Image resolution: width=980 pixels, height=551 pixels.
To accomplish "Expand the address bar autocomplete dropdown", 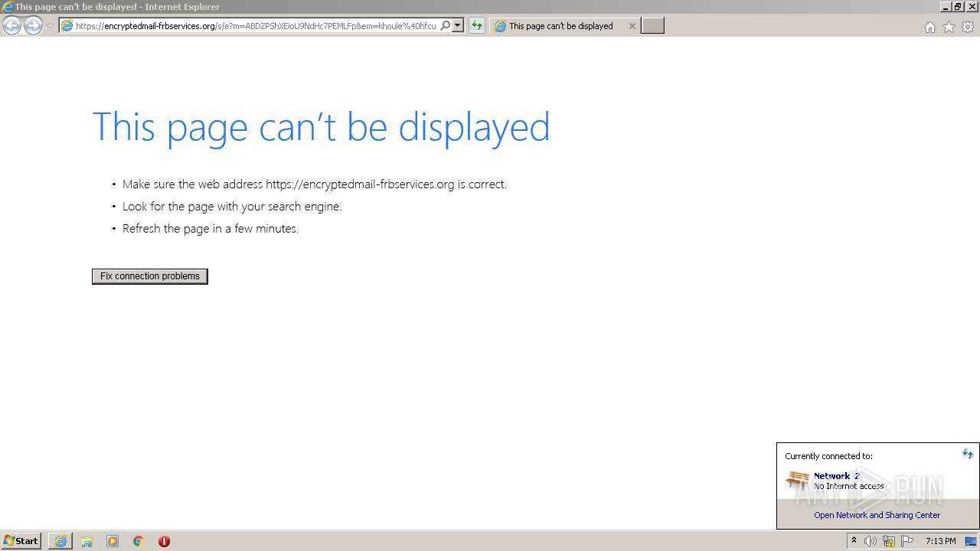I will tap(458, 25).
